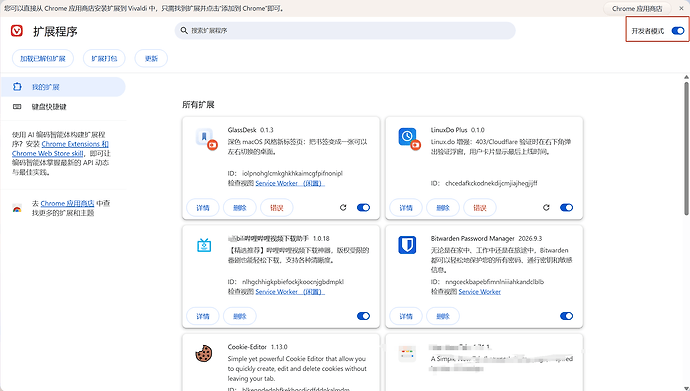Click the 错误 button on LinuxDo Plus

480,208
